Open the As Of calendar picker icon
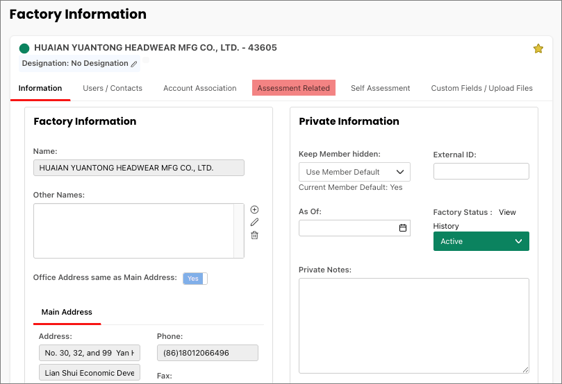Image resolution: width=562 pixels, height=384 pixels. (403, 228)
